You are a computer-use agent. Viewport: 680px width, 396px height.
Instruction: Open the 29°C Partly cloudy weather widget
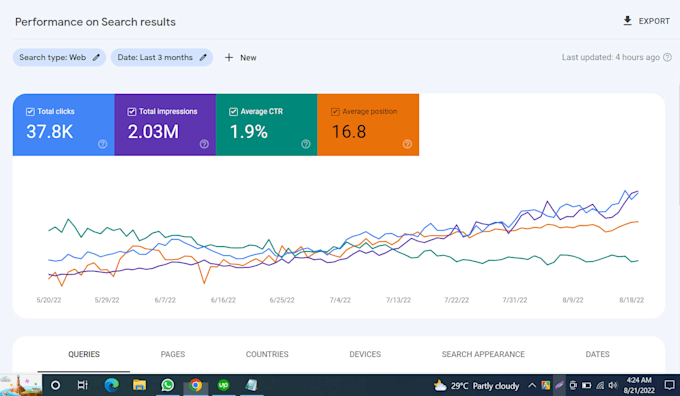tap(476, 386)
